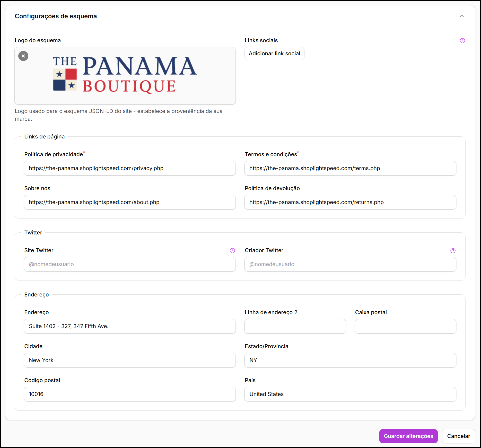Open help icon for Links sociais
The image size is (481, 448).
point(462,41)
